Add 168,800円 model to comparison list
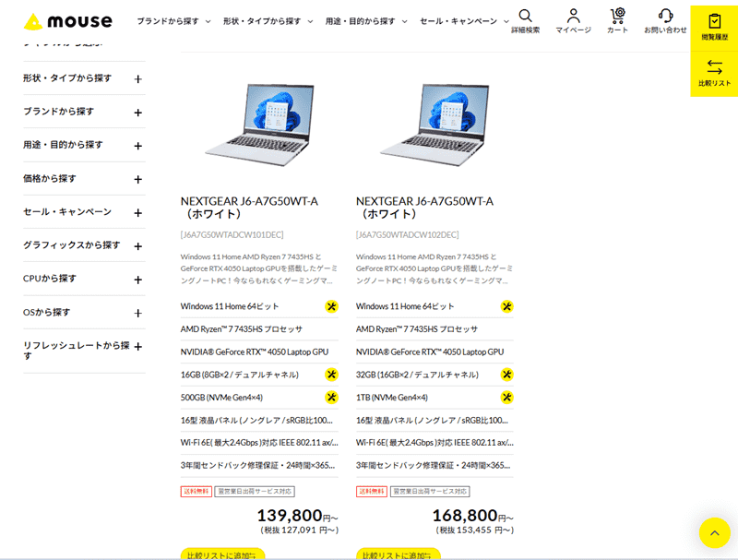The width and height of the screenshot is (738, 560). click(x=399, y=554)
